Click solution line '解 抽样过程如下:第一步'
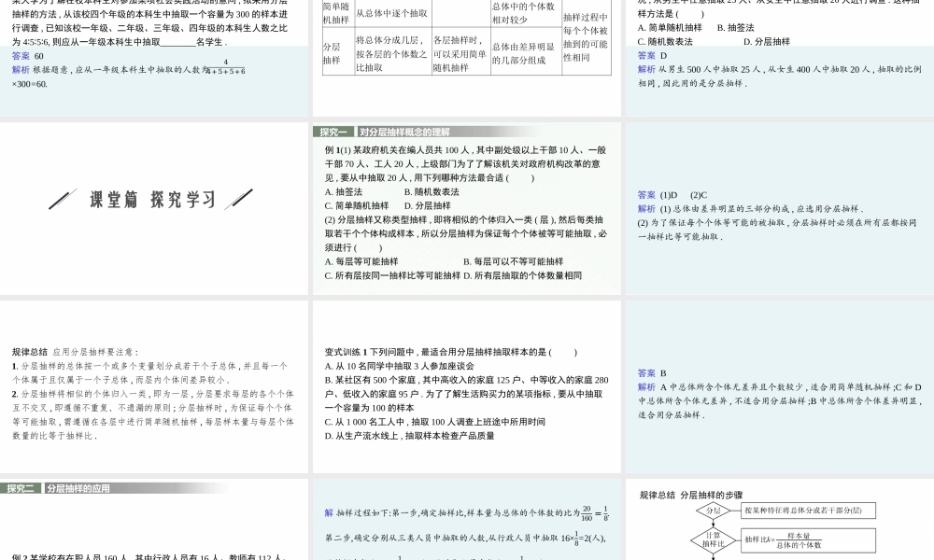 pos(466,512)
